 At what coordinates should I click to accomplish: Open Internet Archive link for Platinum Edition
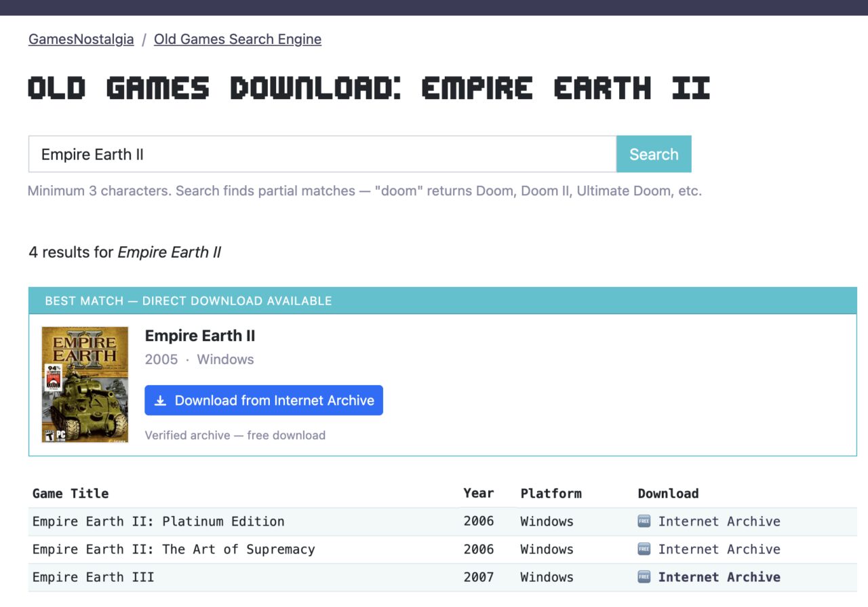pos(719,522)
